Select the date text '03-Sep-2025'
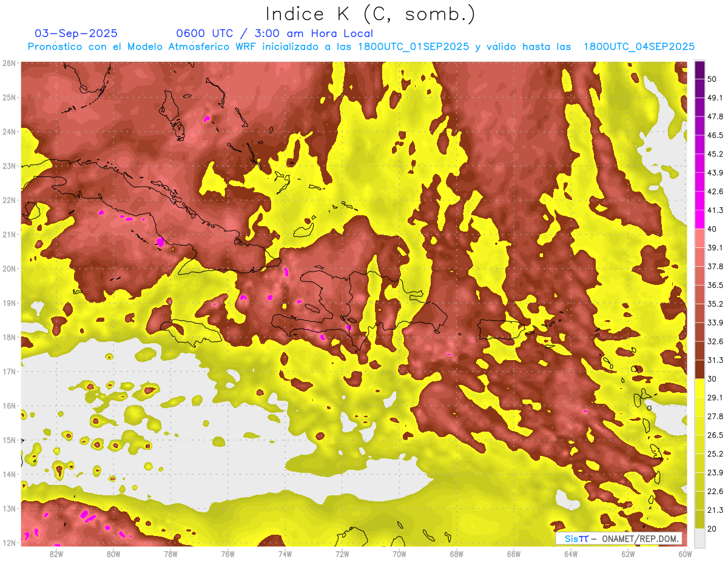Screen dimensions: 728x562 pyautogui.click(x=76, y=33)
